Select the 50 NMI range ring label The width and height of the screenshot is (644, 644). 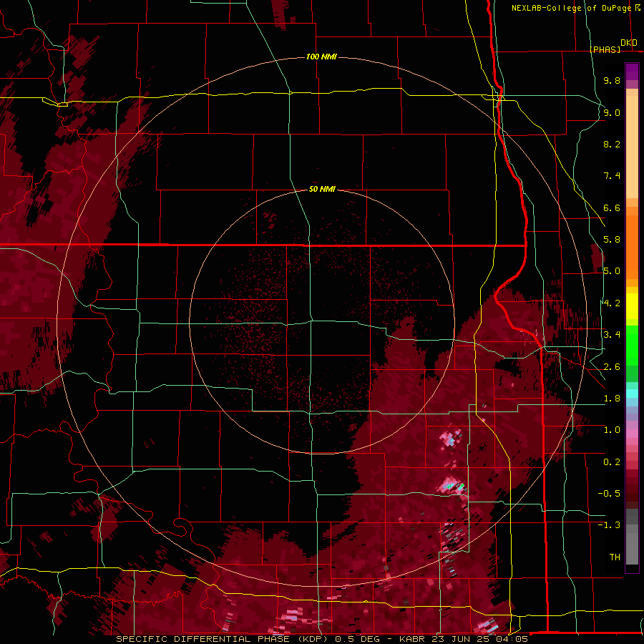coord(322,189)
